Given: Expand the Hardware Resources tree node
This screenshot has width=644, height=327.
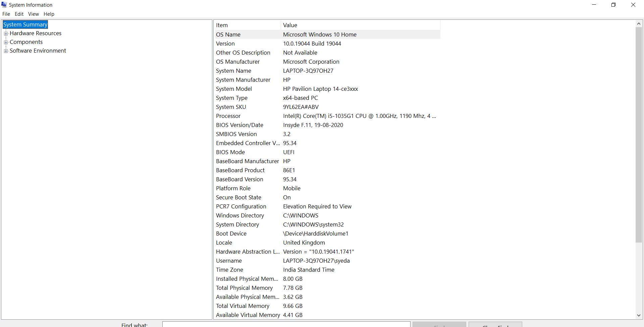Looking at the screenshot, I should tap(6, 34).
